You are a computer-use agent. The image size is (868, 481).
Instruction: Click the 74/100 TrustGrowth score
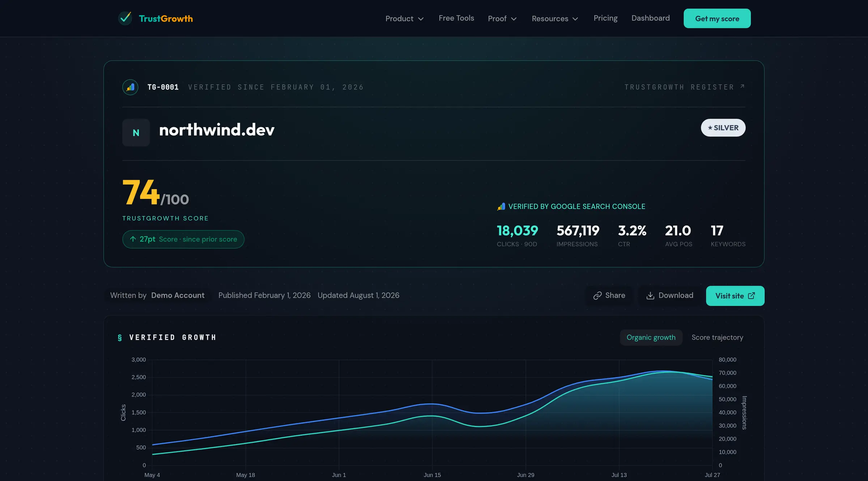click(156, 193)
